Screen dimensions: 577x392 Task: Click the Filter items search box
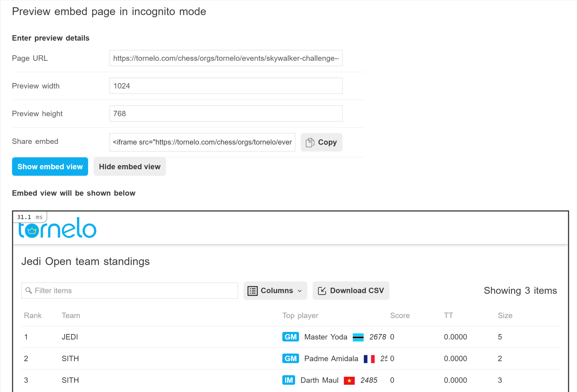(130, 290)
